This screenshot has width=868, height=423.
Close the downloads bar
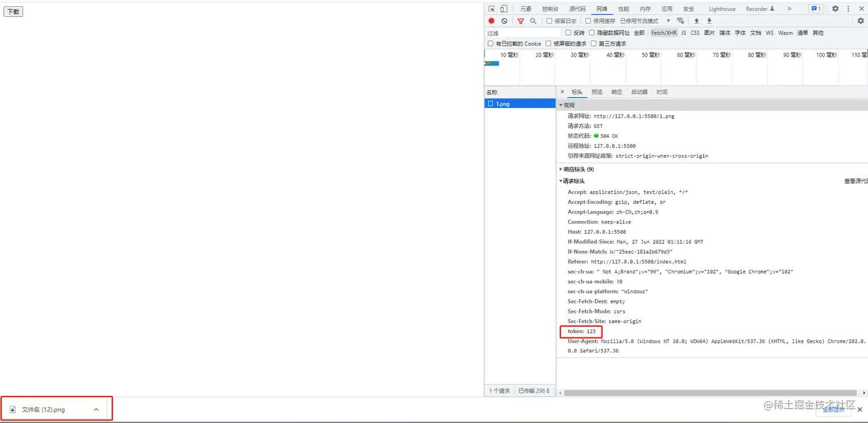click(860, 410)
